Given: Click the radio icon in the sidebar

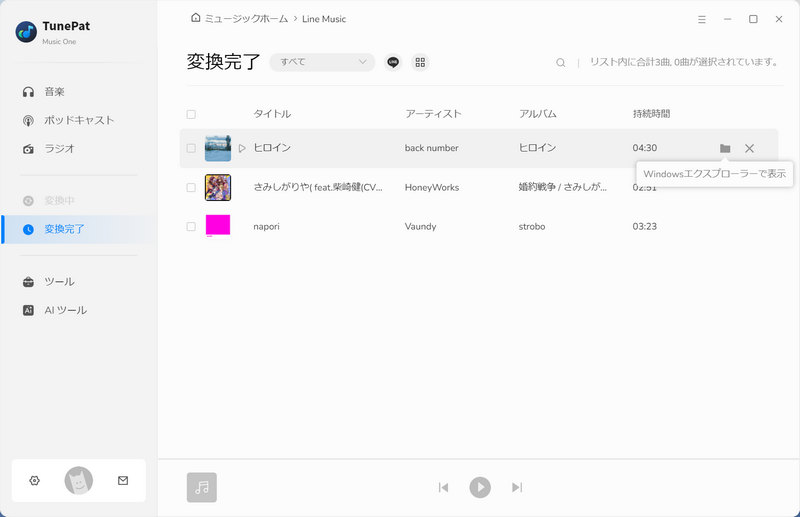Looking at the screenshot, I should [x=29, y=149].
